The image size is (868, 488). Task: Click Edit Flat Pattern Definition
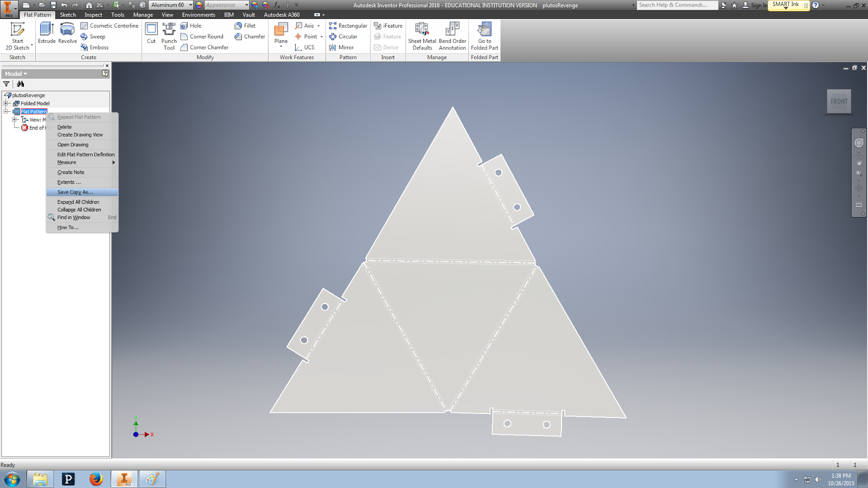pos(86,154)
